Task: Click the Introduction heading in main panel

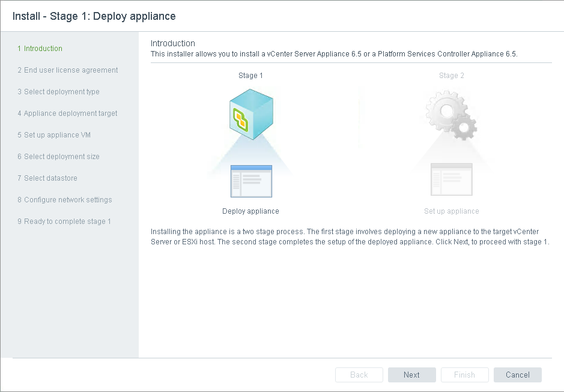Action: click(x=172, y=43)
